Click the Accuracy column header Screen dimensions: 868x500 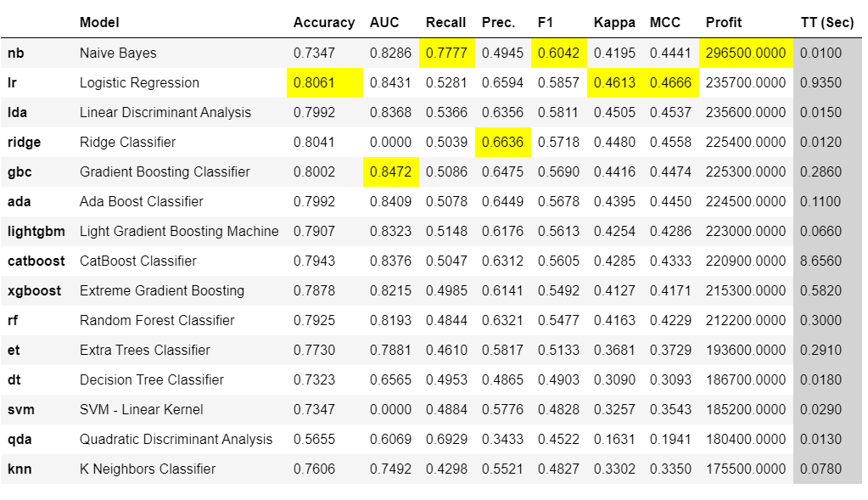[323, 23]
